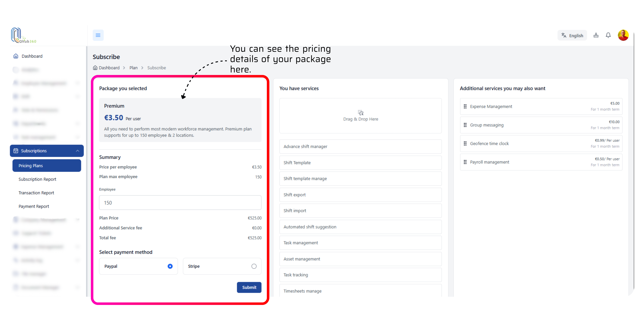The width and height of the screenshot is (644, 322).
Task: Select the Stripe payment card
Action: 222,266
